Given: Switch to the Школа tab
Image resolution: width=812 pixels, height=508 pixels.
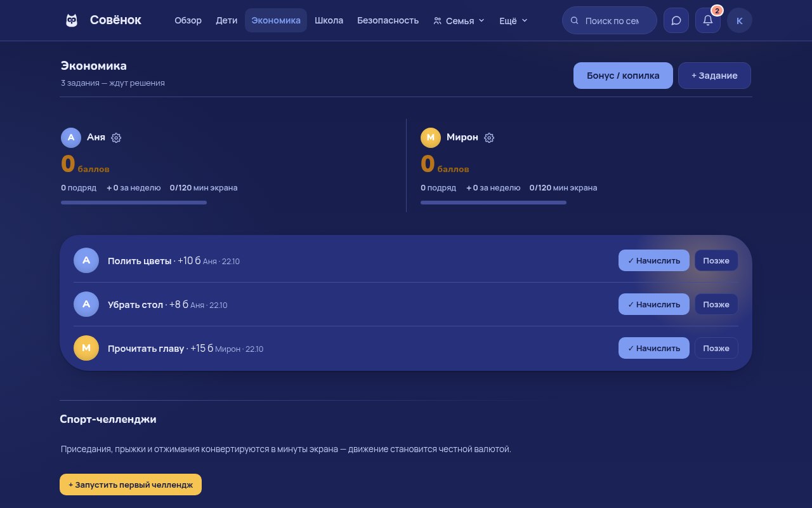Looking at the screenshot, I should 329,20.
